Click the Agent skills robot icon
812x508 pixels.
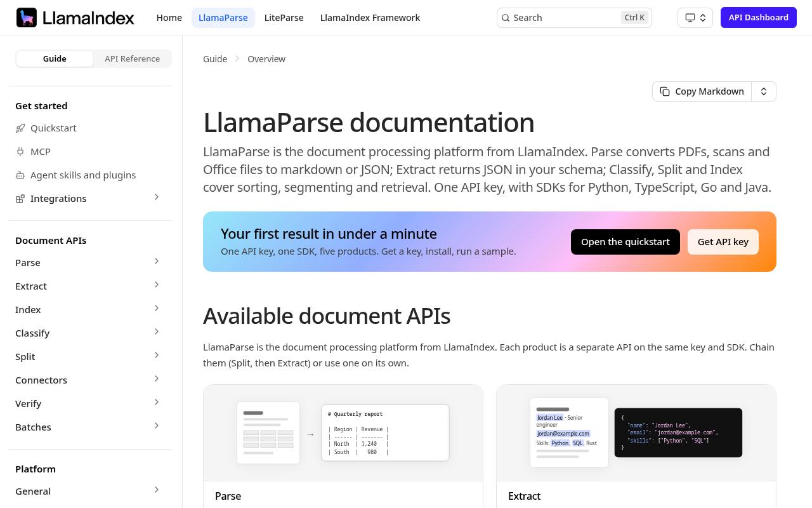pos(20,175)
